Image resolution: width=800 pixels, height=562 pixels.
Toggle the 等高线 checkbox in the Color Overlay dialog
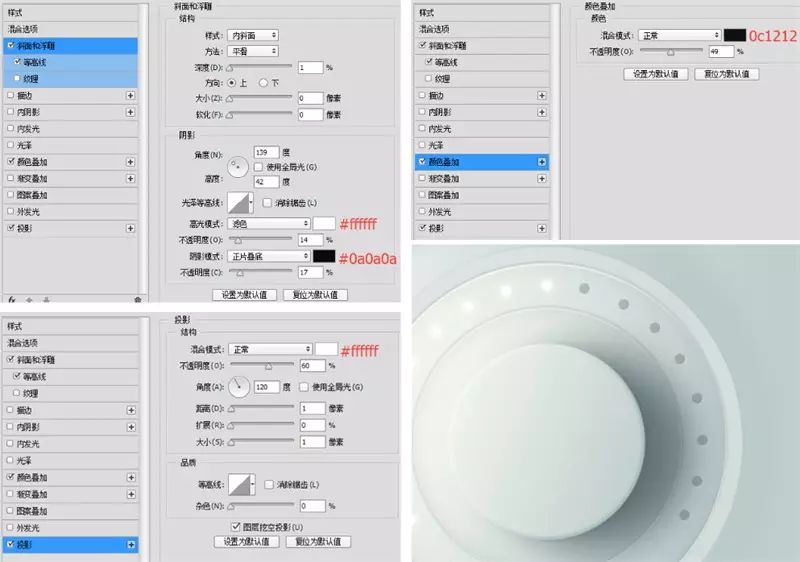pos(429,62)
